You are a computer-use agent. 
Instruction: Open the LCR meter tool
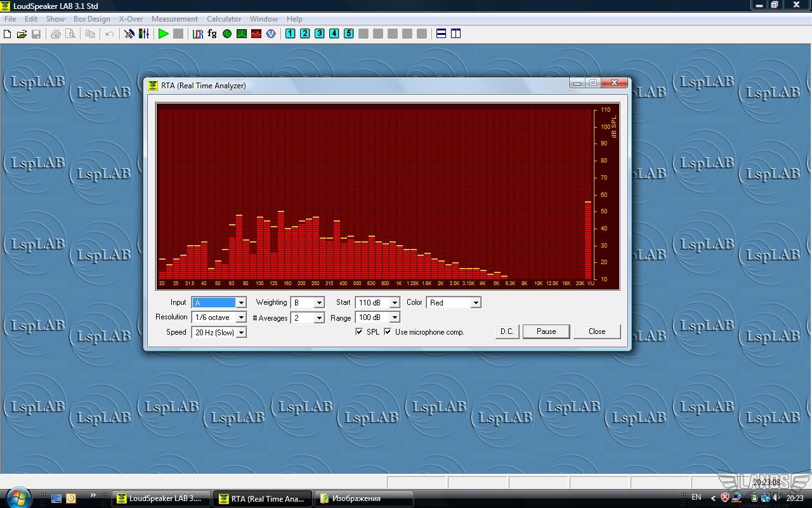click(x=198, y=34)
